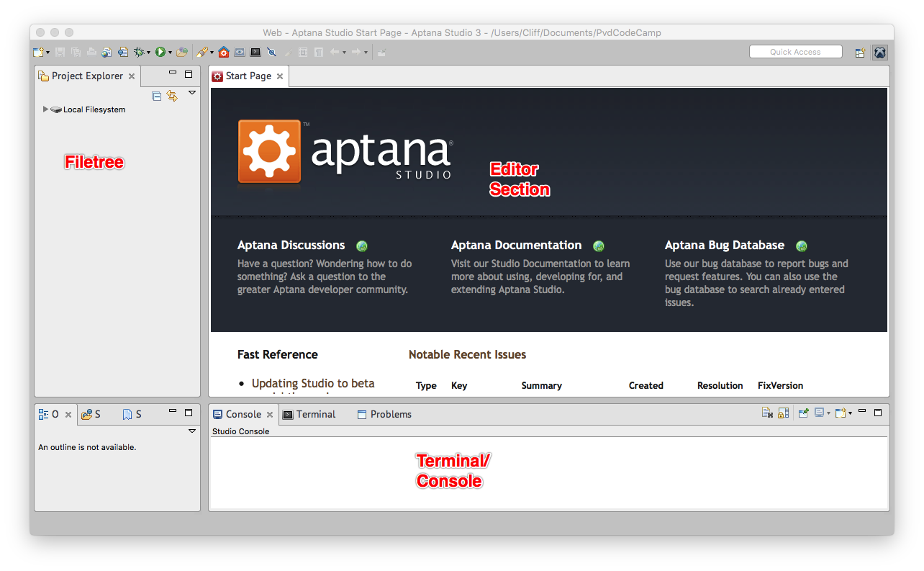Collapse All in Project Explorer
Screen dimensions: 924x571
coord(157,95)
